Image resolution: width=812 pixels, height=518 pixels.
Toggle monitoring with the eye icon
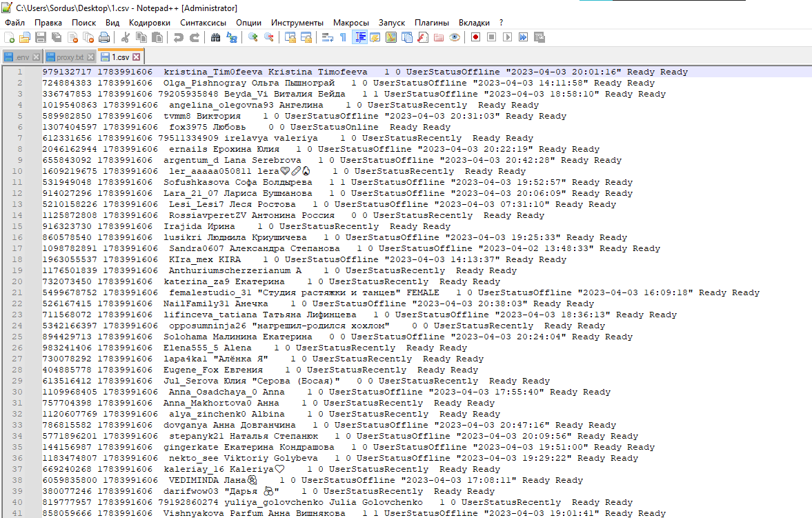tap(454, 37)
